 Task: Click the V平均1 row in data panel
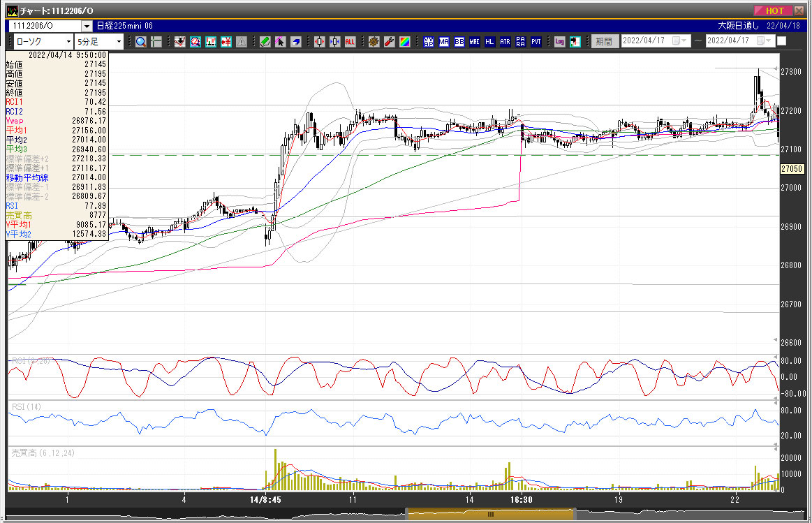[56, 225]
